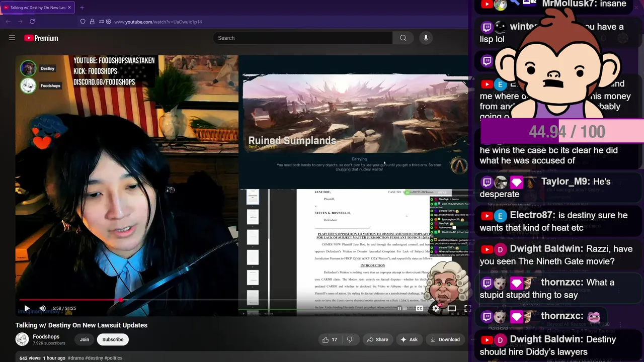
Task: Show site security padlock info
Action: 92,22
